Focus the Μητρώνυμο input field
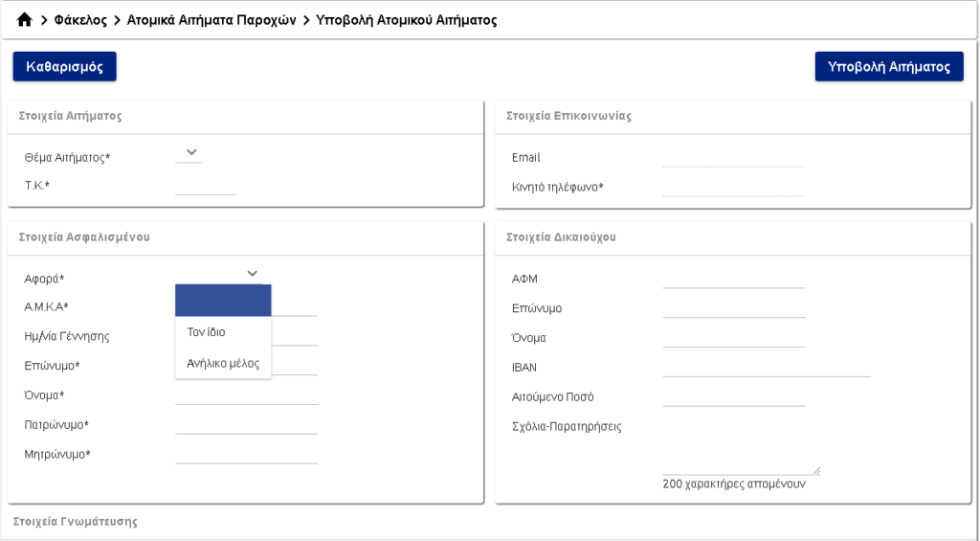The image size is (980, 541). (246, 454)
